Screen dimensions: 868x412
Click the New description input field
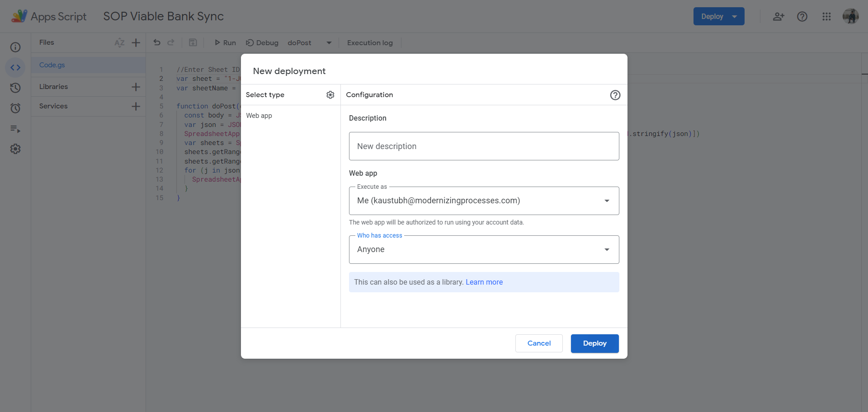[484, 146]
